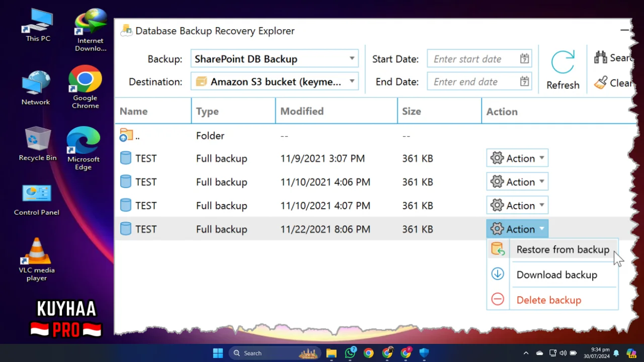The width and height of the screenshot is (644, 362).
Task: Show hidden system tray icons chevron
Action: pos(526,353)
